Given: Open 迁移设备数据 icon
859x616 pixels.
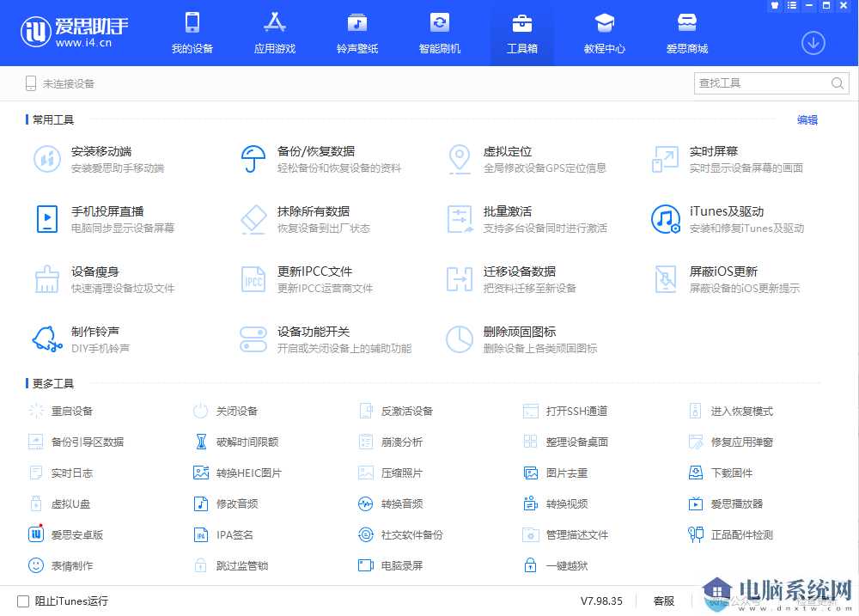Looking at the screenshot, I should point(459,279).
